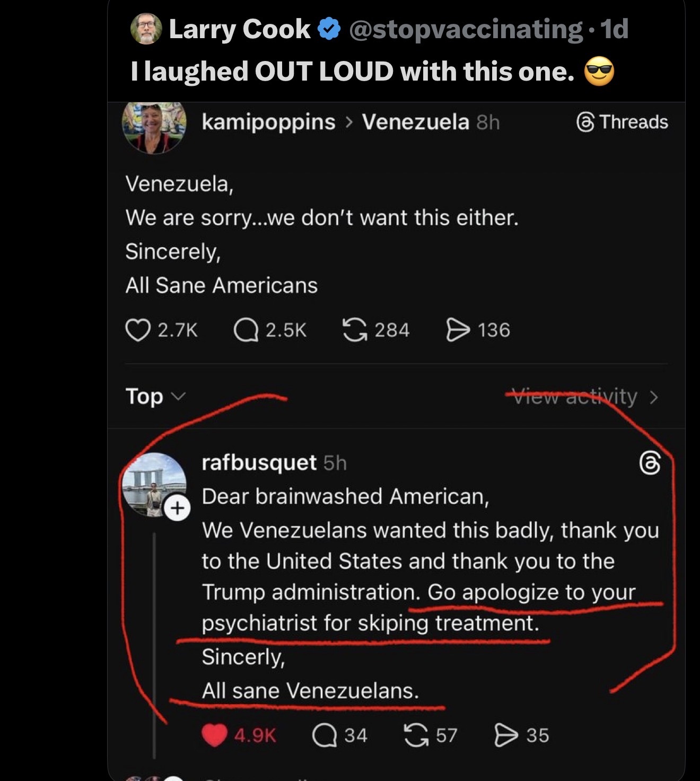Open kamipoppins profile from username
This screenshot has width=700, height=781.
coord(268,122)
